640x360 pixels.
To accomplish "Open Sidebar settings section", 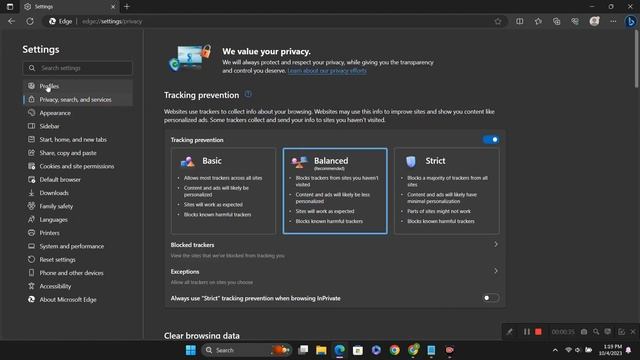I will coord(78,126).
